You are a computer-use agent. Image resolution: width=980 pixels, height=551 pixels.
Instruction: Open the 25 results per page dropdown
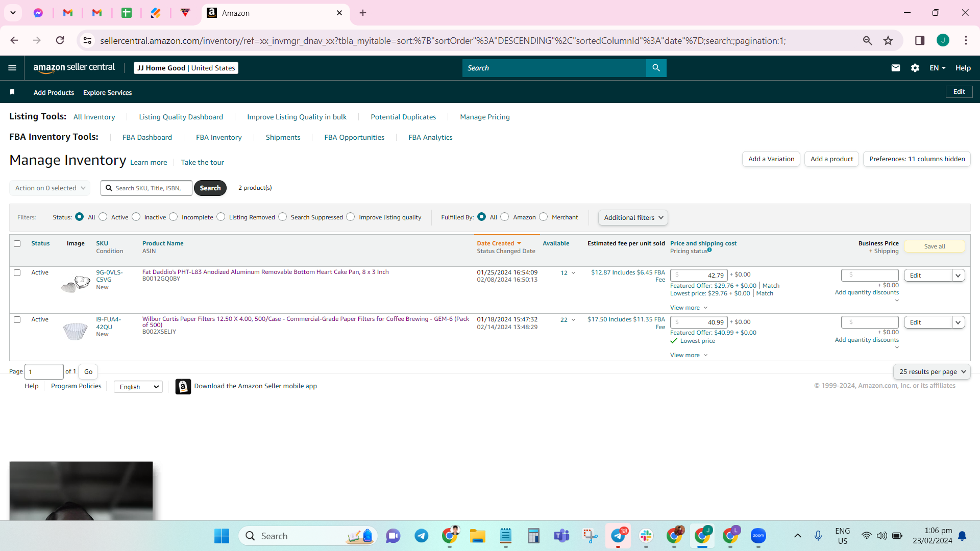[932, 371]
